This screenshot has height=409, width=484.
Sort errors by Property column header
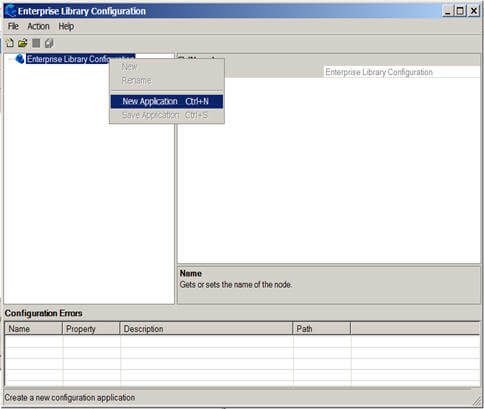coord(91,329)
